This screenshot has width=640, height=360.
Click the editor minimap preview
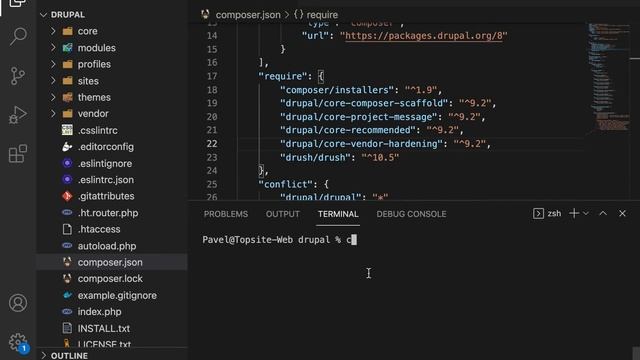click(x=609, y=78)
